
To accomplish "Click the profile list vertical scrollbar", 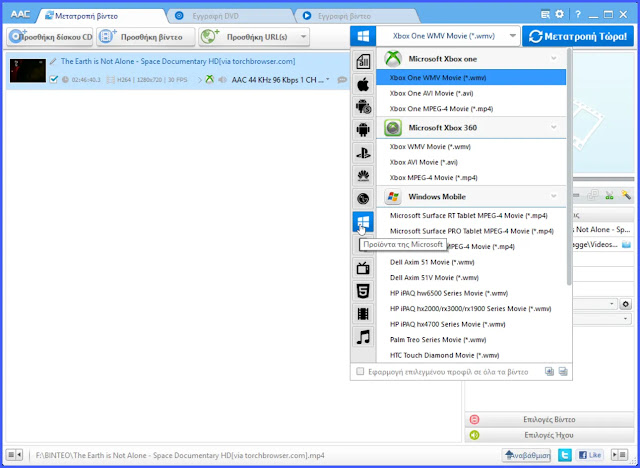I will click(569, 167).
